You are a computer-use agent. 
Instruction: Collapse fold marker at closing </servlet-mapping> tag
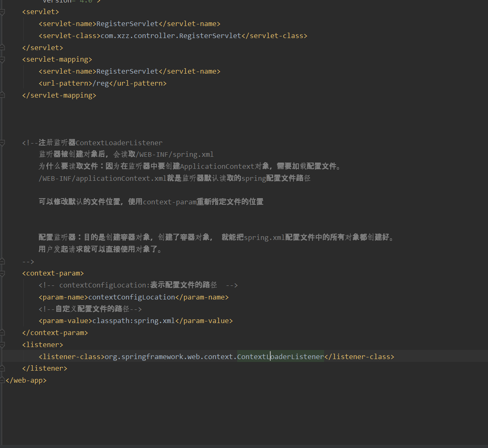coord(2,95)
